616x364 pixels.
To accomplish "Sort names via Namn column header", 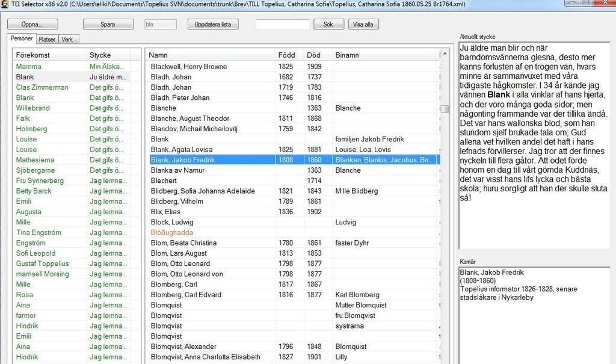I will [x=211, y=55].
